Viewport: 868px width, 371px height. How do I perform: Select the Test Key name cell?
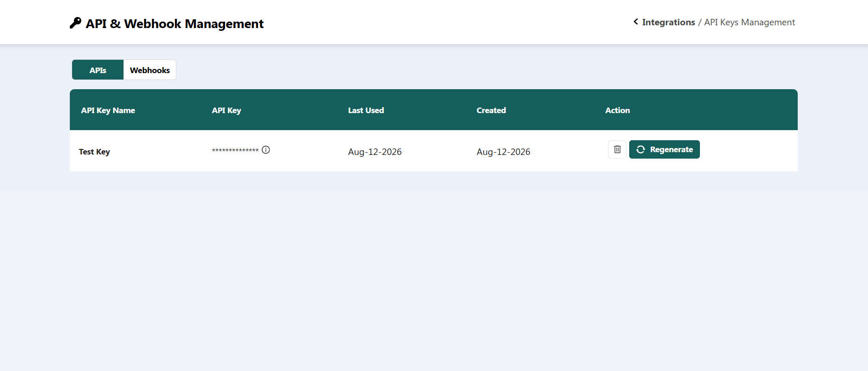click(x=94, y=152)
